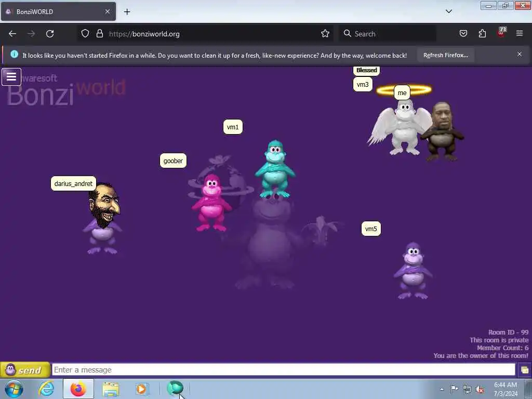Open the muted volume tray icon
Screen dimensions: 532x399
(480, 389)
